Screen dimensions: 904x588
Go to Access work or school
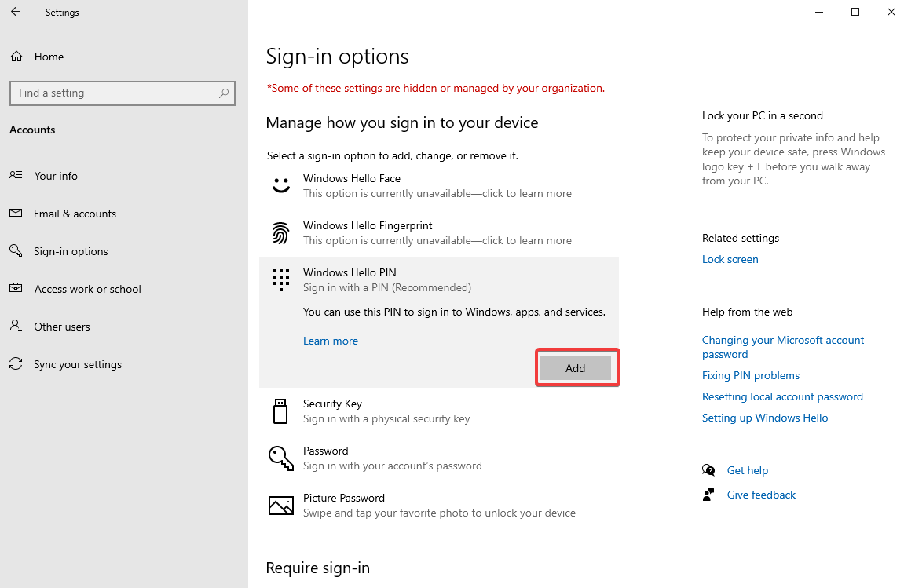(87, 289)
